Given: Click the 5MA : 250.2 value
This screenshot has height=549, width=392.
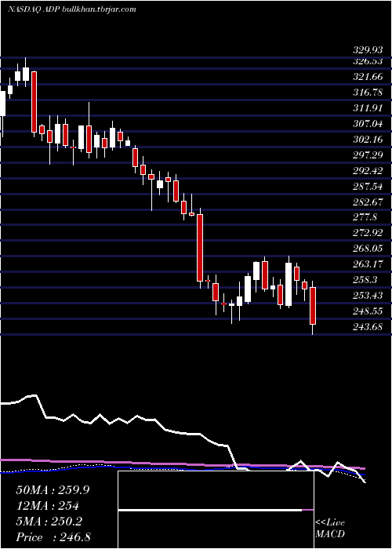Looking at the screenshot, I should coord(49,522).
